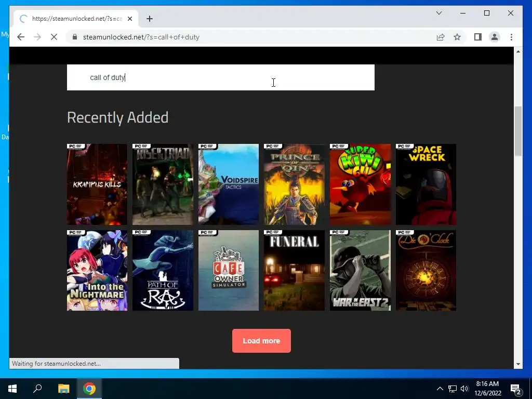Open the volume control in system tray
Viewport: 532px width, 399px height.
pos(464,389)
